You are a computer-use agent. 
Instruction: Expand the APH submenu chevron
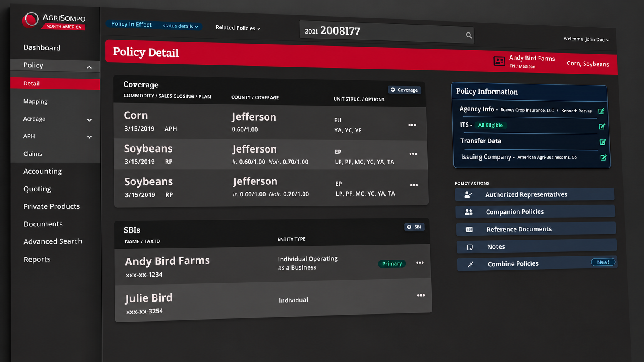(x=89, y=137)
